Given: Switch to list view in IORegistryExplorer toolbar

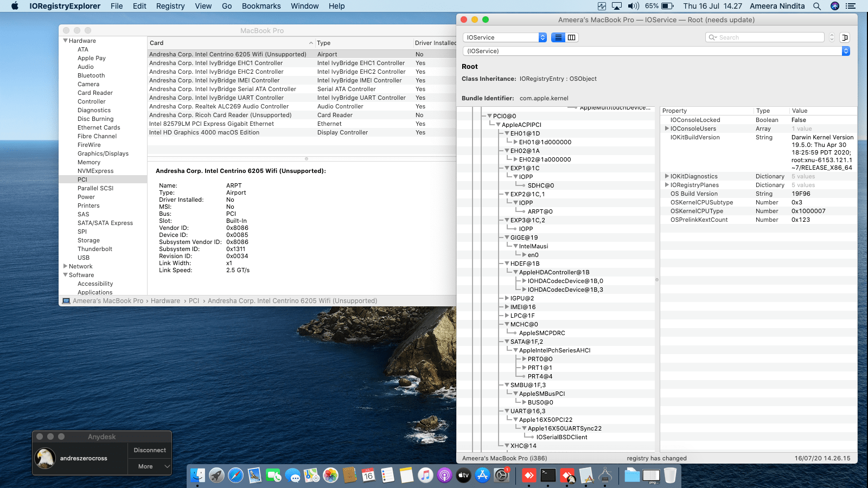Looking at the screenshot, I should [558, 37].
